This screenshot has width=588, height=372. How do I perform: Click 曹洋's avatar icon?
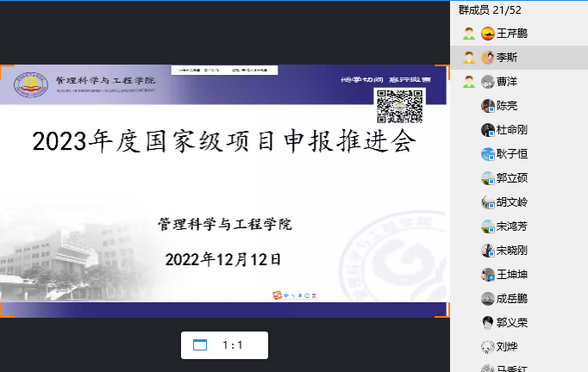[x=488, y=82]
